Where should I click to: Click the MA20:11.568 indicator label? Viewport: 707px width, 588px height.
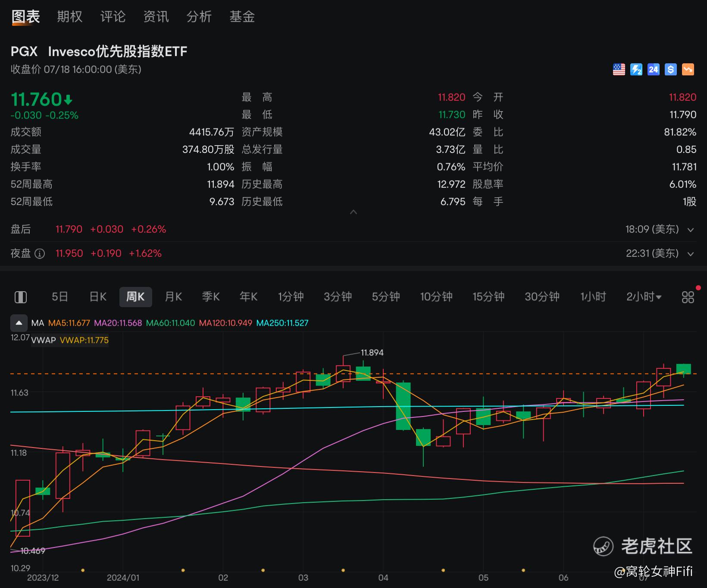(118, 323)
